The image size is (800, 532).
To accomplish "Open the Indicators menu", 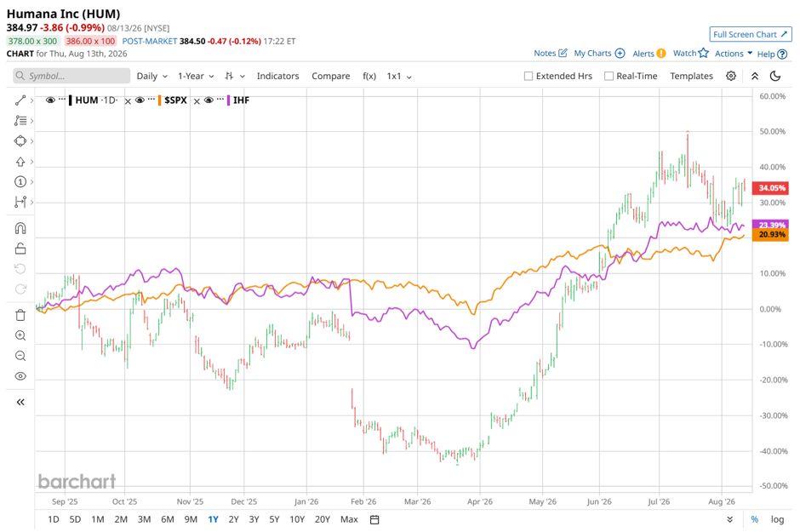I will [277, 76].
